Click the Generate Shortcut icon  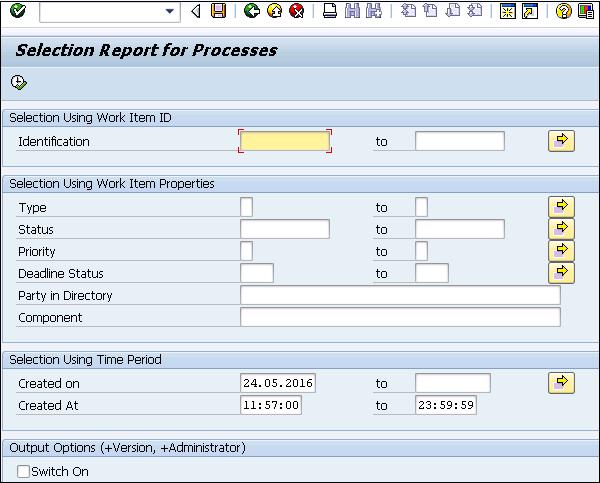point(530,11)
